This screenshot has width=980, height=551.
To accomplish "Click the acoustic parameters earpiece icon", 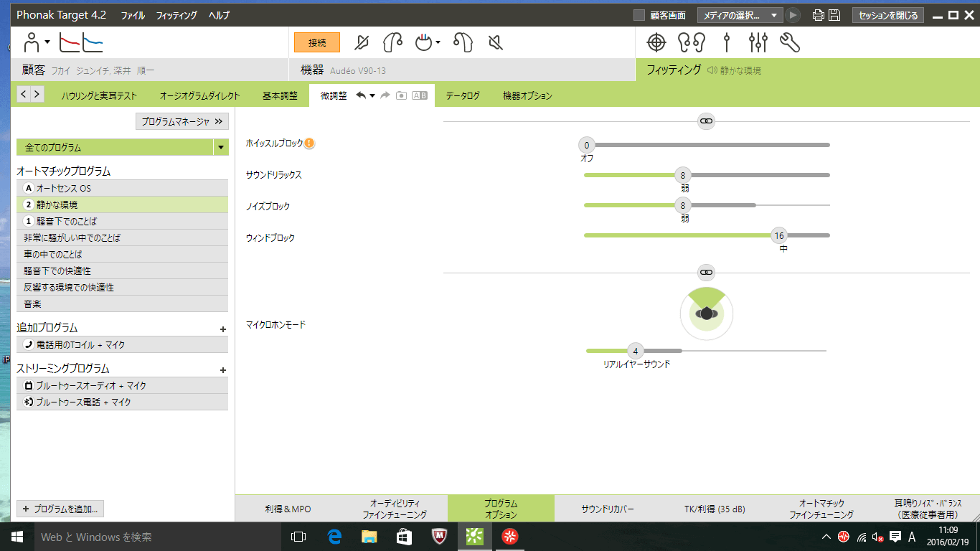I will pyautogui.click(x=463, y=43).
